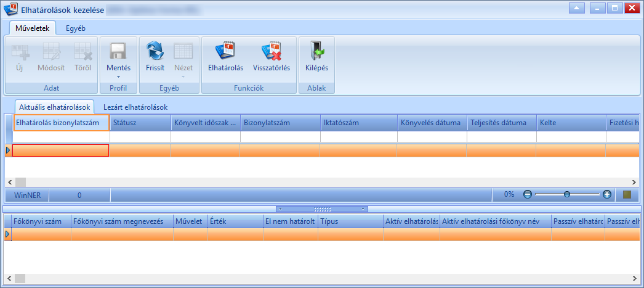The image size is (644, 288).
Task: Open the Lezárt elhatárolások tab
Action: [135, 107]
